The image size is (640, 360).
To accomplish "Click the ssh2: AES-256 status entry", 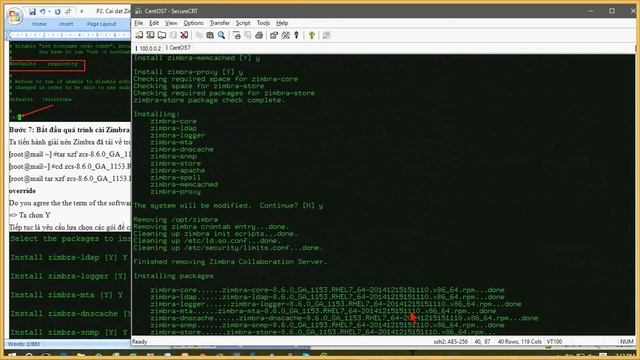I will click(x=451, y=342).
